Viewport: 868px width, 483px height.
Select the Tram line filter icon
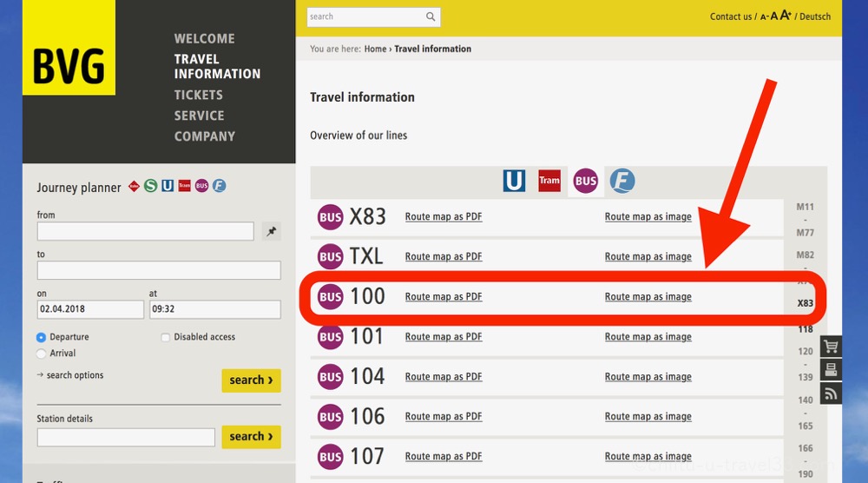tap(549, 181)
